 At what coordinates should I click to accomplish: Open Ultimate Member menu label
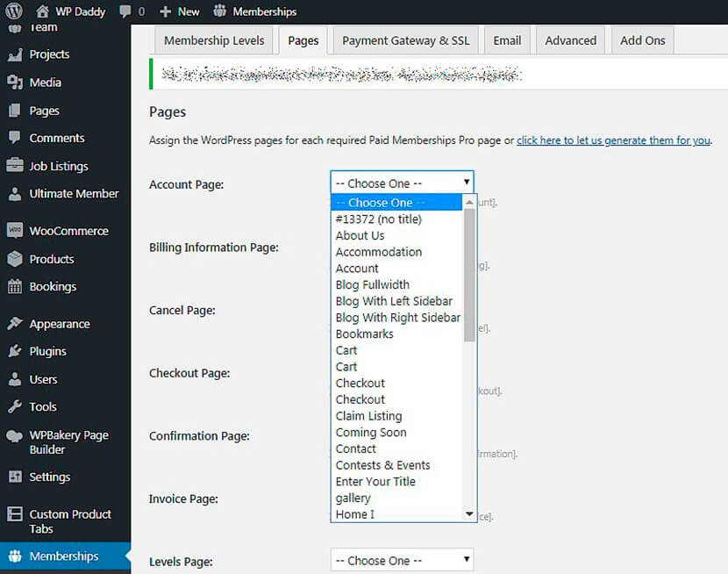pos(75,194)
